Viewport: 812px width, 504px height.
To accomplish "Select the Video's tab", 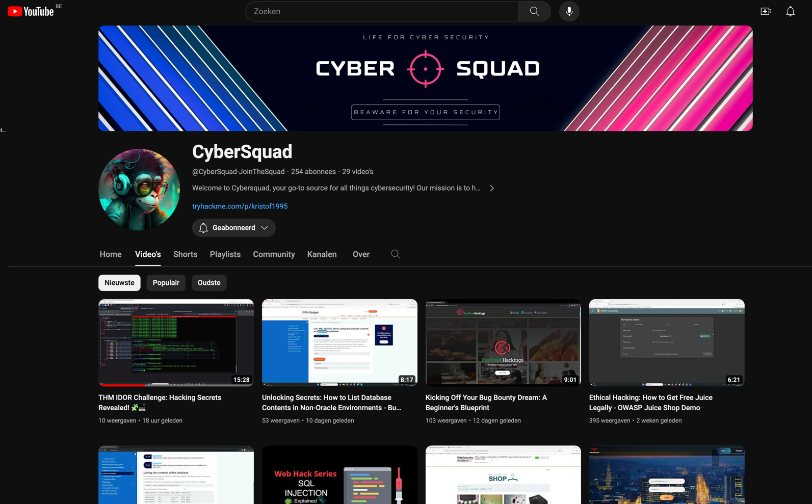I will tap(148, 254).
